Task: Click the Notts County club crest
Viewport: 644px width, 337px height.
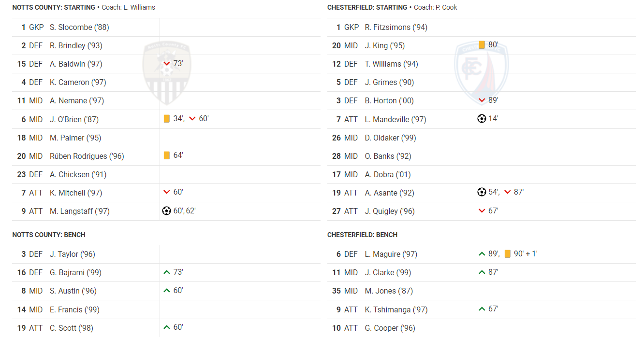Action: (166, 72)
